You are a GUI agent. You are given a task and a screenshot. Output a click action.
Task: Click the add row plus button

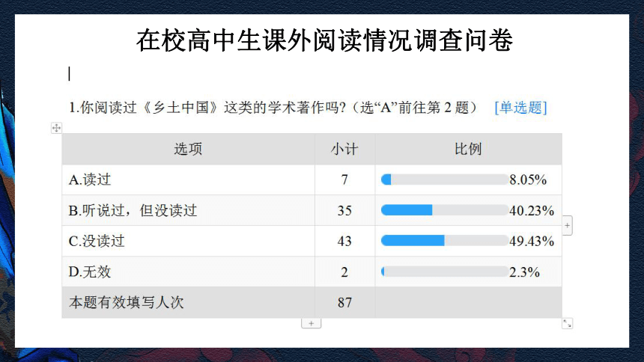tap(311, 323)
